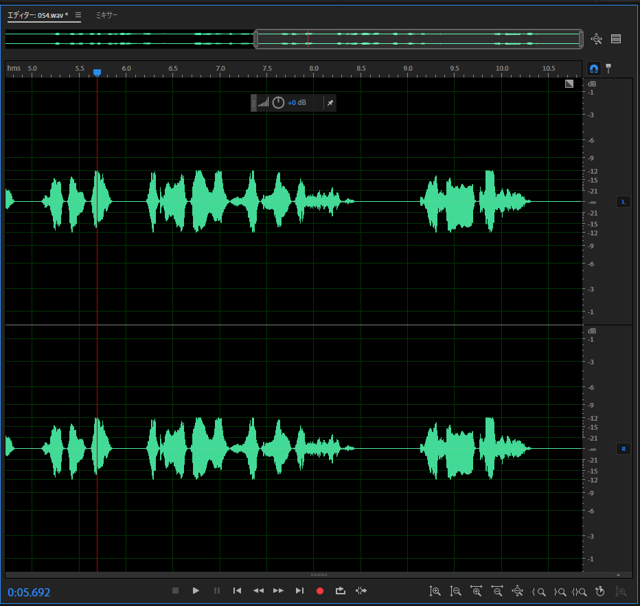This screenshot has height=606, width=640.
Task: Click Zoom In at In Point icon
Action: click(539, 592)
